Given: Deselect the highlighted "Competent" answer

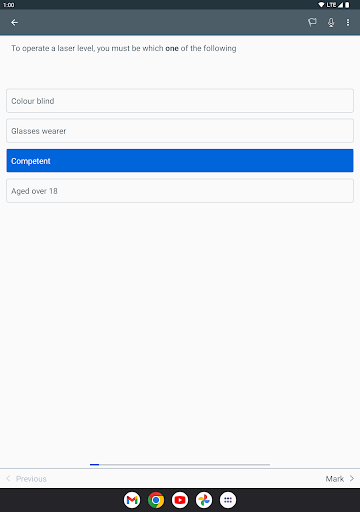Looking at the screenshot, I should 180,161.
